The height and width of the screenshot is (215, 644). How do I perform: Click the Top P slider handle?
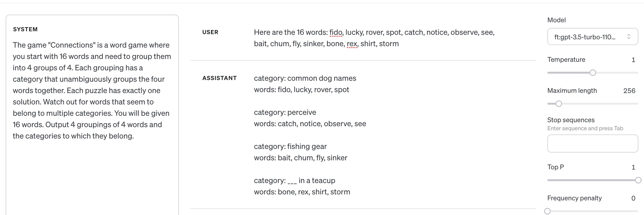638,180
